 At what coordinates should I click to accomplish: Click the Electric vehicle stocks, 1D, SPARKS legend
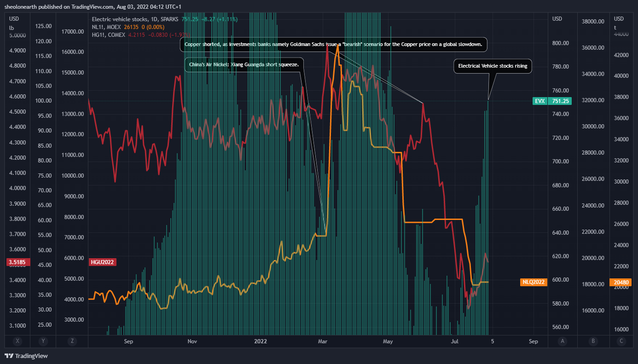[x=135, y=19]
